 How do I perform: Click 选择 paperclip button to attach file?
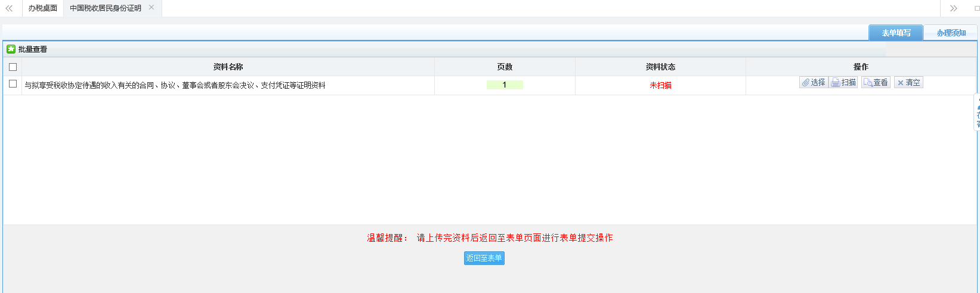pos(814,83)
